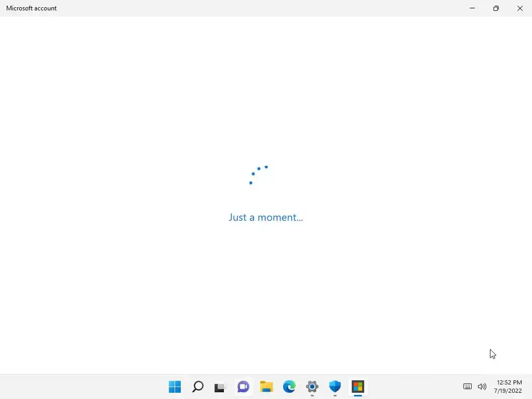532x399 pixels.
Task: Launch the Teams Chat taskbar icon
Action: point(243,387)
